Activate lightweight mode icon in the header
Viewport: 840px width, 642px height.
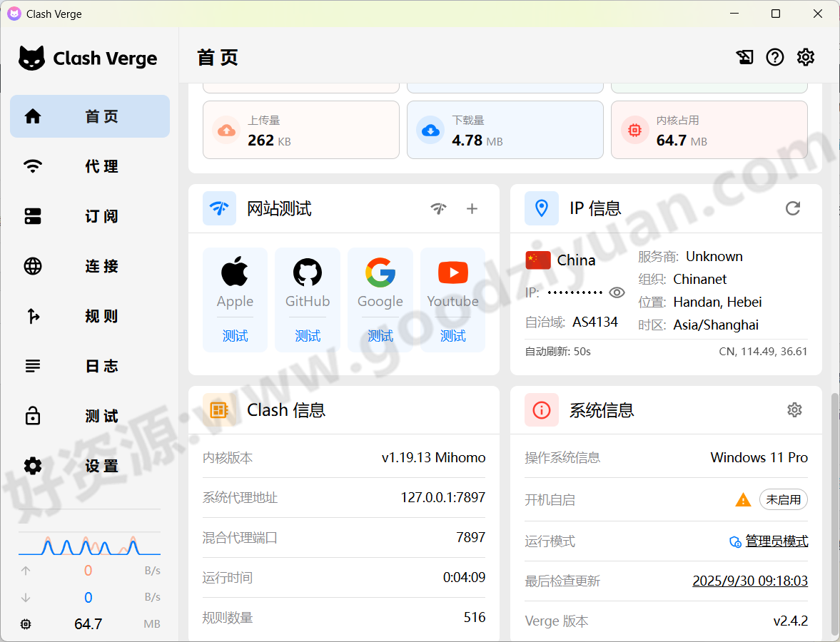tap(744, 57)
